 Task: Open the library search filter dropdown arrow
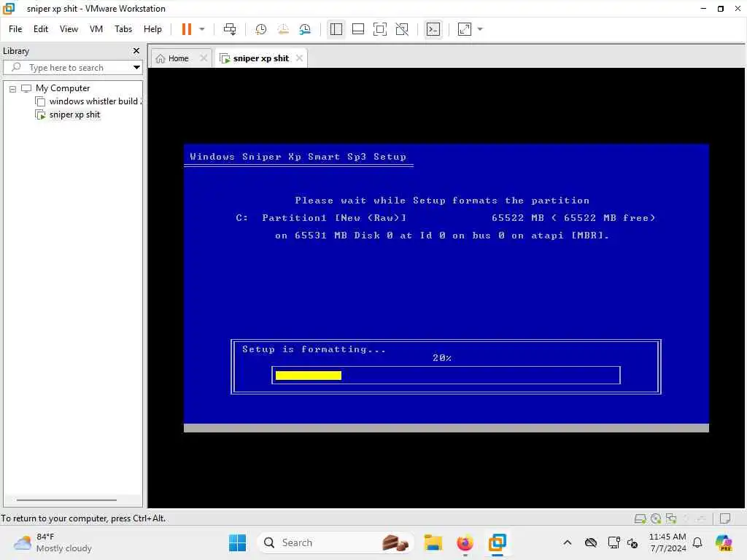(136, 68)
